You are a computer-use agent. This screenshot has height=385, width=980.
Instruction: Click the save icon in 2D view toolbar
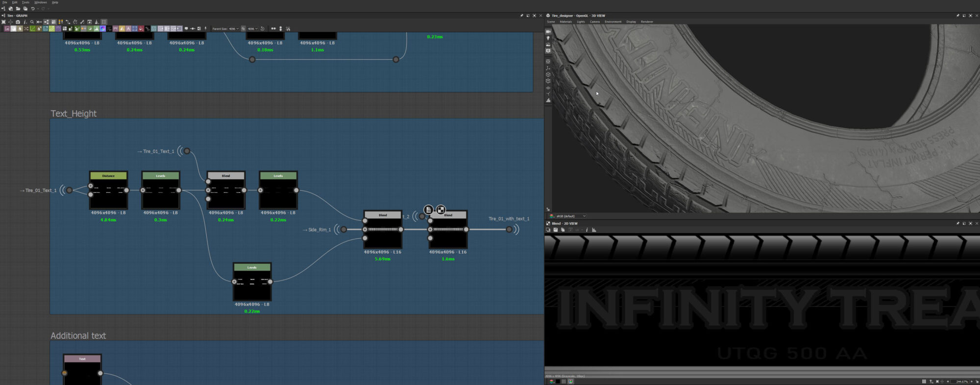[555, 230]
